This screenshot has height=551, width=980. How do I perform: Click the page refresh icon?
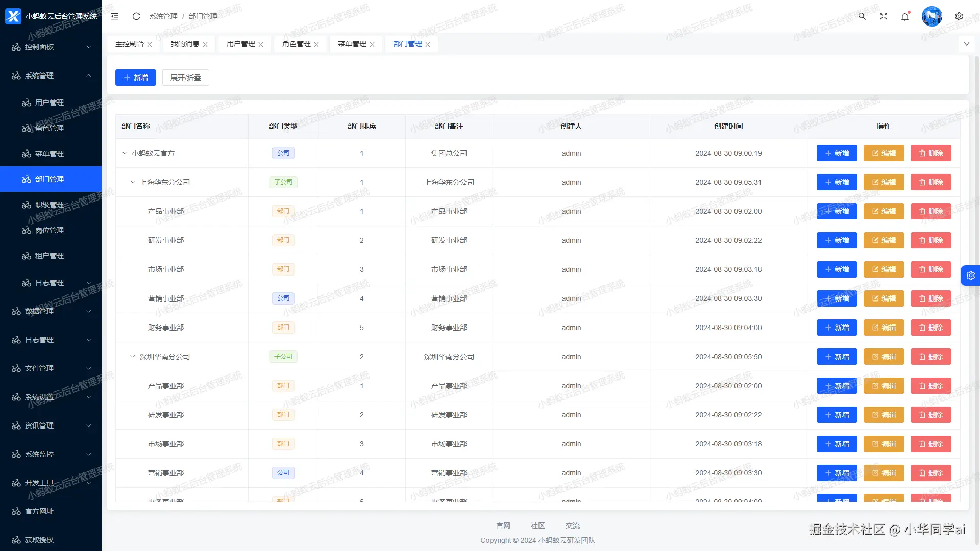click(x=136, y=16)
